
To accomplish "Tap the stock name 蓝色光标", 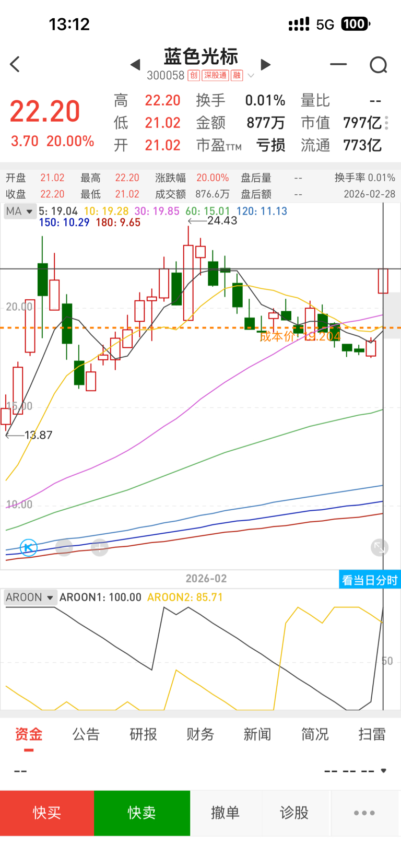I will point(201,56).
